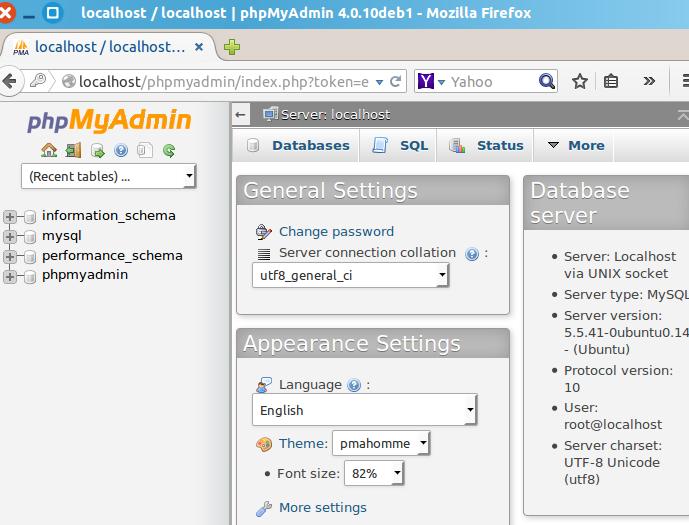Click the search magnifier in Yahoo box

547,81
